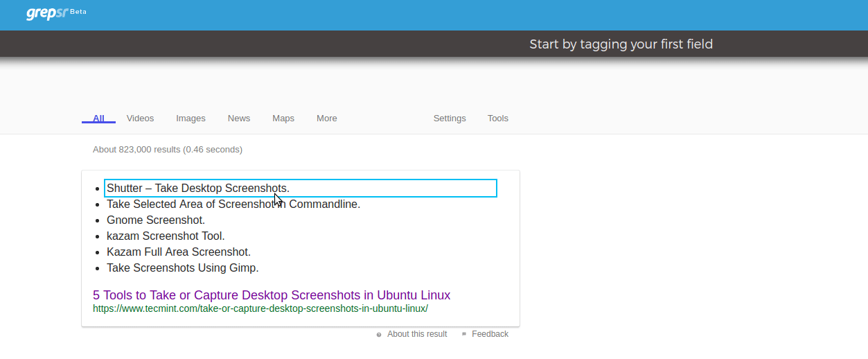Viewport: 868px width, 359px height.
Task: Open the Settings menu
Action: pyautogui.click(x=450, y=119)
